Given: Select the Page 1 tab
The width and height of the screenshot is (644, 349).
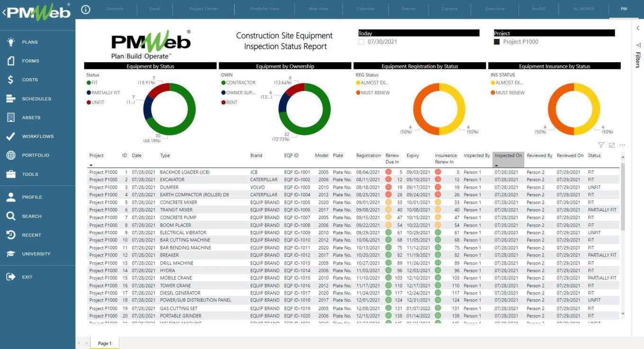Looking at the screenshot, I should tap(105, 343).
